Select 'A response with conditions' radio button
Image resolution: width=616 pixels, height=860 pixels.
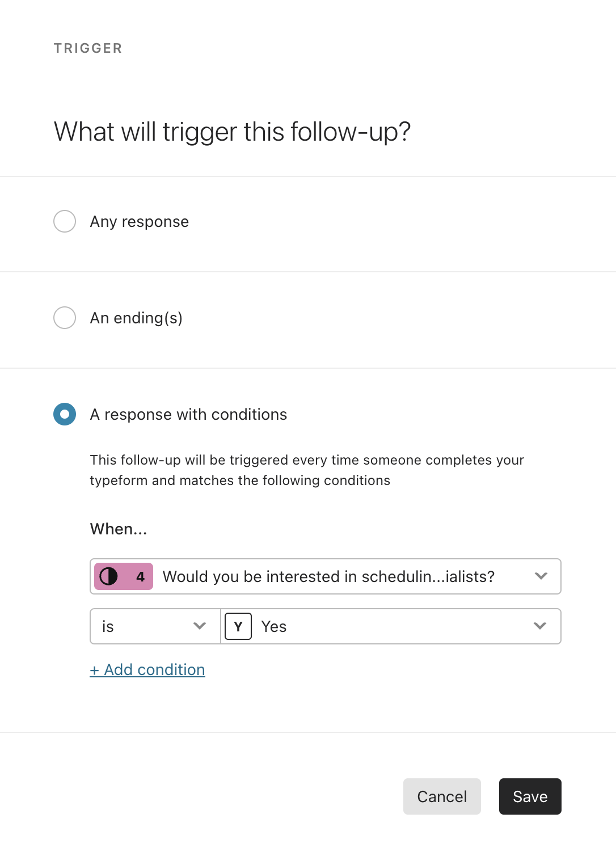pos(65,414)
